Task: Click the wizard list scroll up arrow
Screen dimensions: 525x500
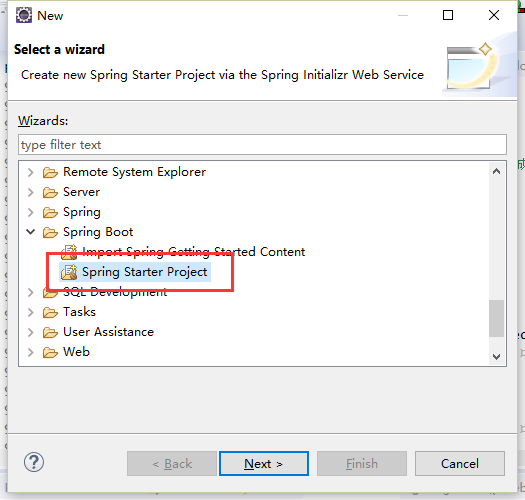Action: pyautogui.click(x=497, y=171)
